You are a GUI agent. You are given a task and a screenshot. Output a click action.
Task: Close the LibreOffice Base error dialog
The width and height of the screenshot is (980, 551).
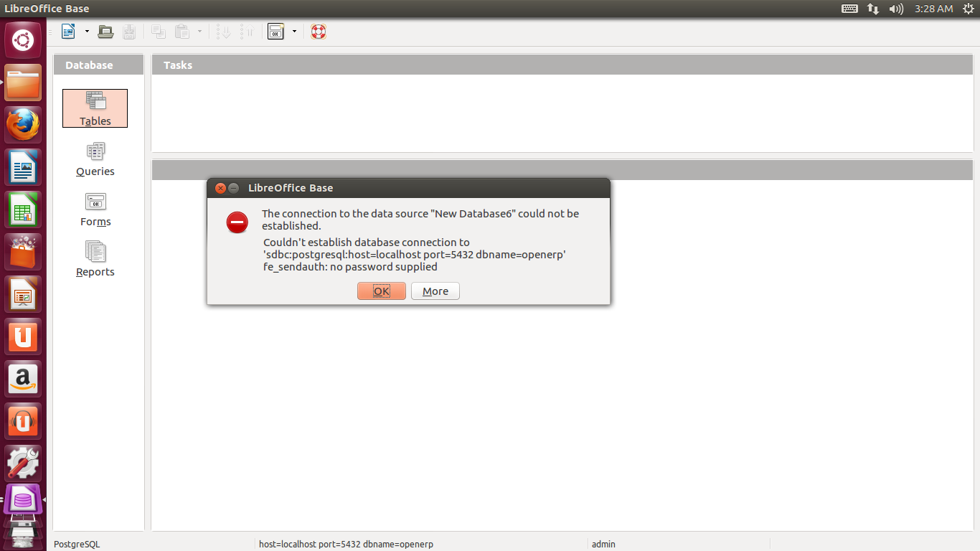tap(220, 188)
